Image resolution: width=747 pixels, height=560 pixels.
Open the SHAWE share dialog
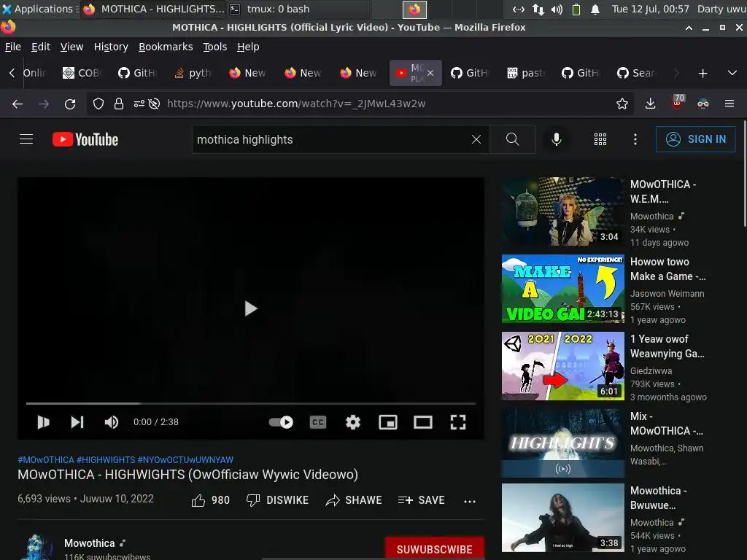pos(354,500)
